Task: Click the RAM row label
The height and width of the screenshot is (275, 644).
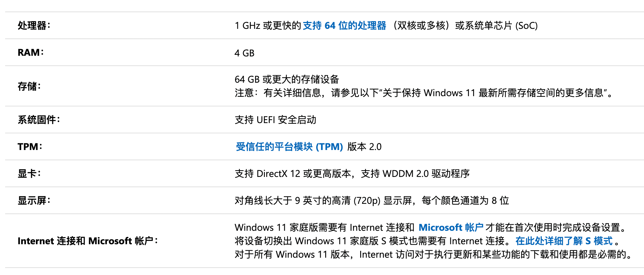Action: point(31,53)
